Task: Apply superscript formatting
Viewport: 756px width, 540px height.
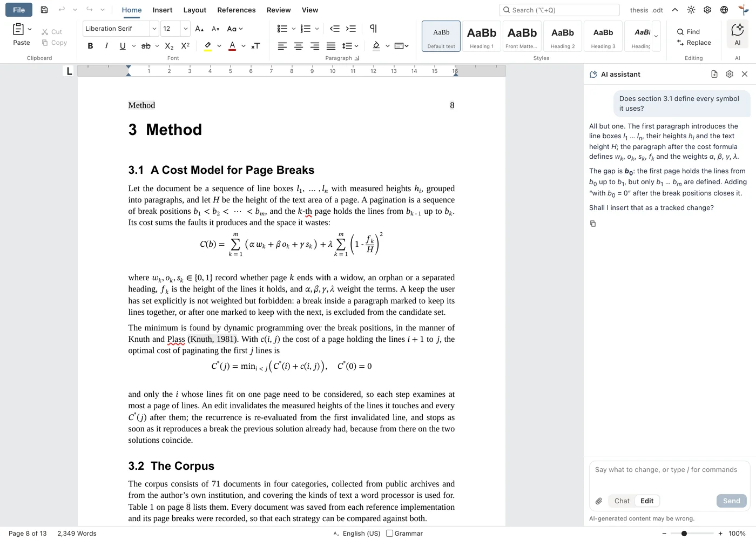Action: pyautogui.click(x=185, y=46)
